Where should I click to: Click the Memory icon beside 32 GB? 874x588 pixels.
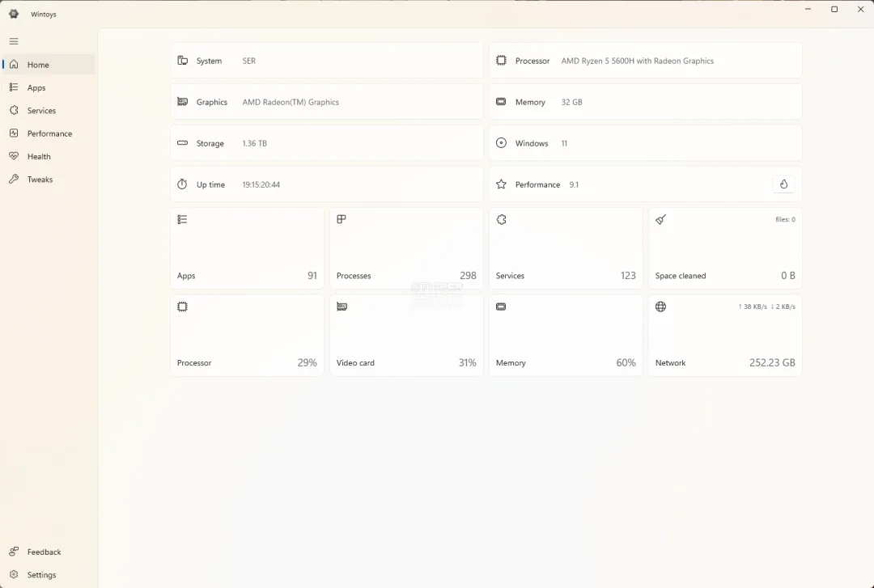pyautogui.click(x=501, y=101)
